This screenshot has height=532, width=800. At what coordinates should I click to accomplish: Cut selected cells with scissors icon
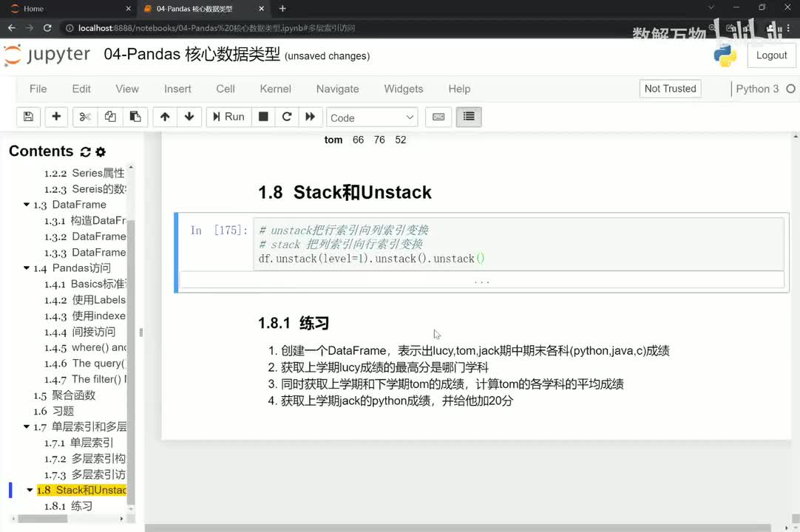tap(85, 117)
